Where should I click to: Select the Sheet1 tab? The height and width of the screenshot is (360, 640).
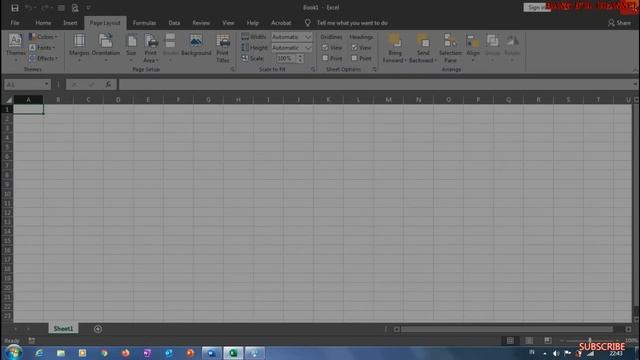(63, 329)
